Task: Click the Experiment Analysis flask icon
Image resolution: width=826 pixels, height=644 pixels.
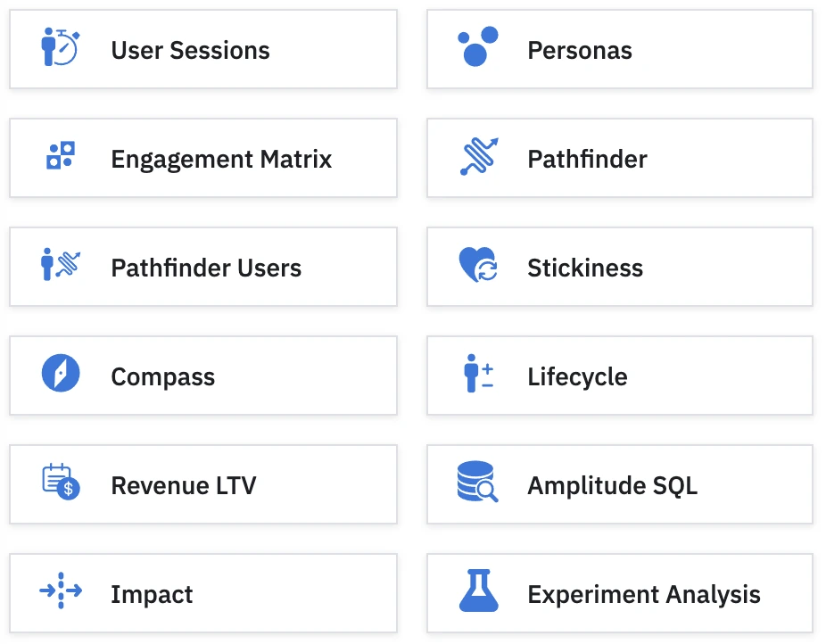Action: click(x=478, y=591)
